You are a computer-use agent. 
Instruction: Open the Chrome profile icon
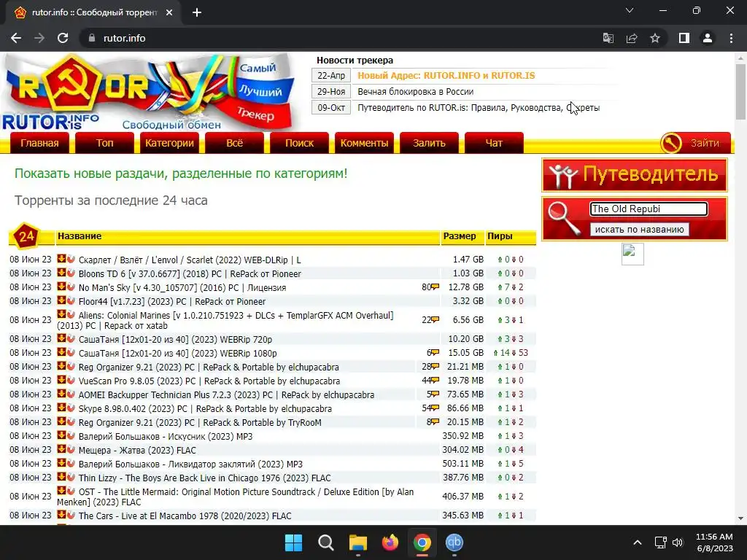tap(708, 38)
